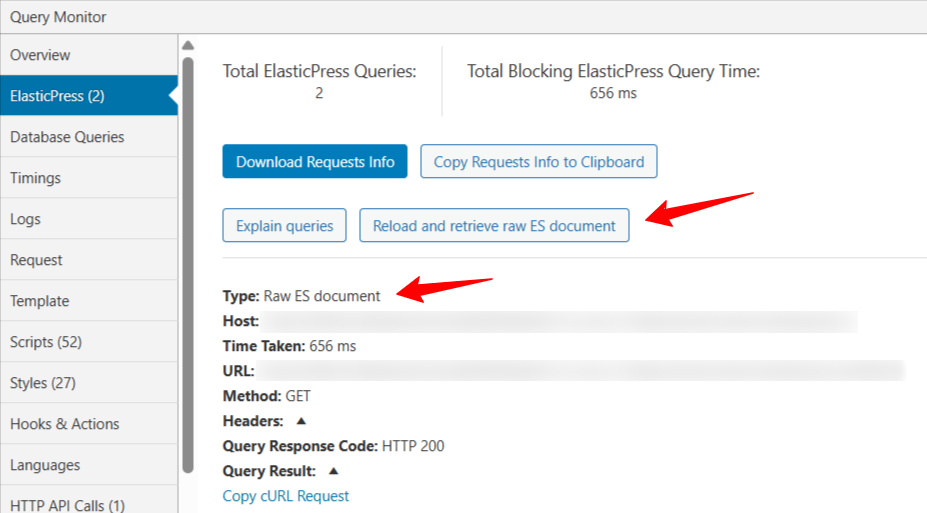Switch to the Timings panel
Viewport: 927px width, 513px height.
point(35,178)
